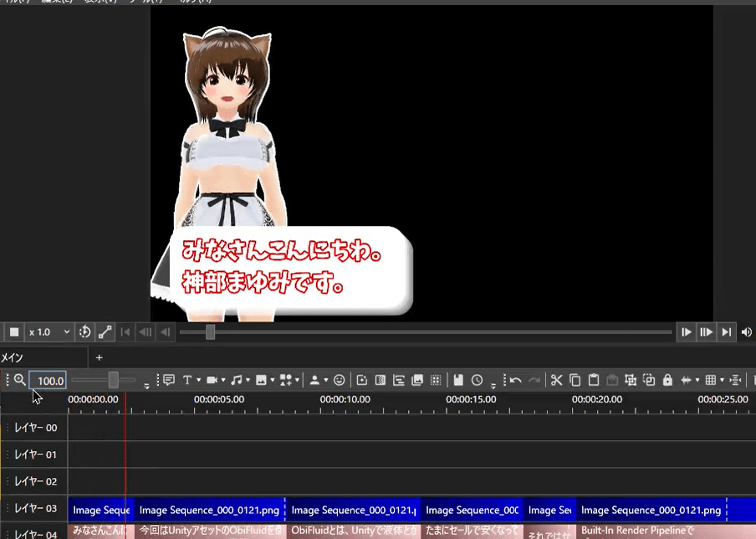This screenshot has height=539, width=756.
Task: Click the dotted grid icon
Action: (x=436, y=380)
